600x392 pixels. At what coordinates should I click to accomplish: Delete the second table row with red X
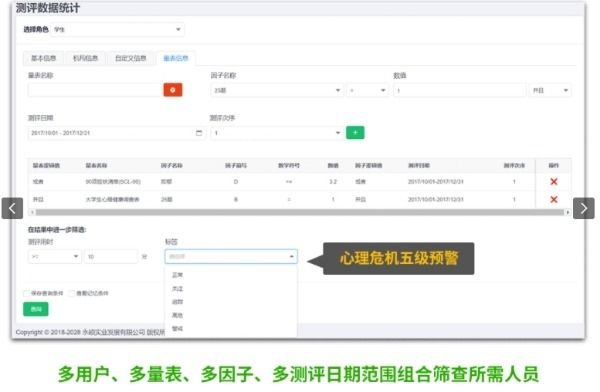(x=553, y=199)
